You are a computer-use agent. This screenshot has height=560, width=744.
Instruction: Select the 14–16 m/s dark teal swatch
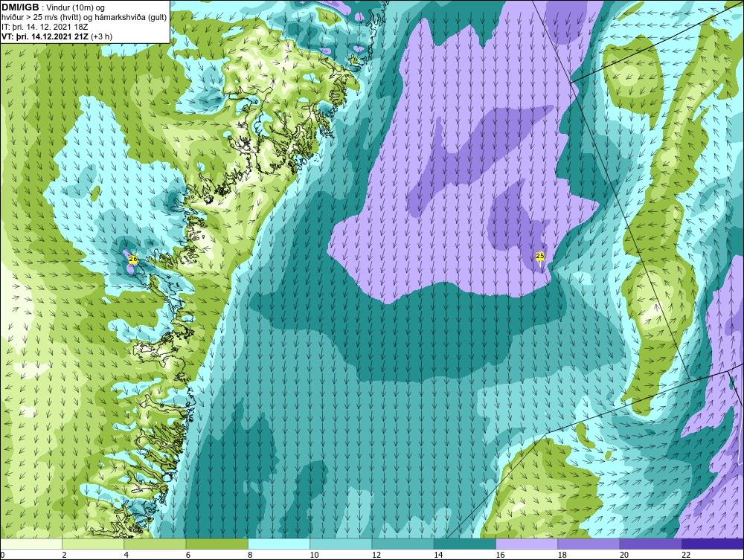464,544
